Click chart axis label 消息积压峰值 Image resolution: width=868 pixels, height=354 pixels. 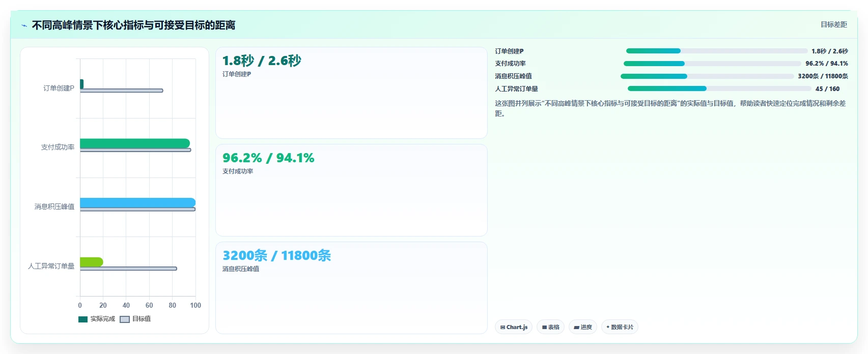54,206
